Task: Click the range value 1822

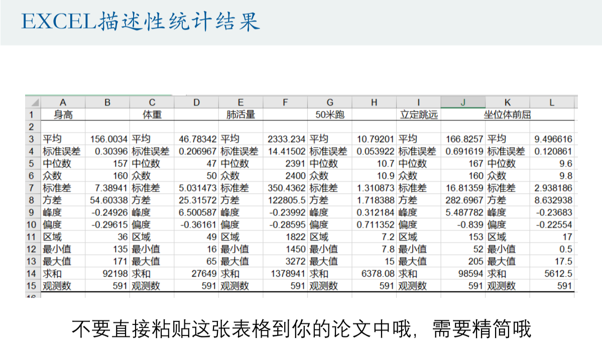Action: tap(295, 237)
